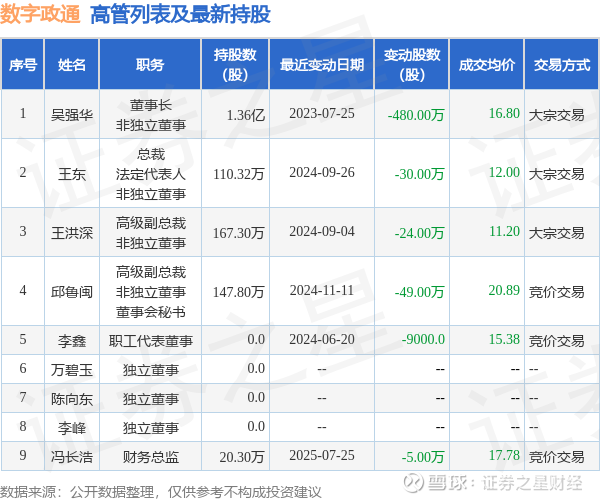Viewport: 600px width, 501px height.
Task: Click the average price 12.00
Action: [504, 172]
